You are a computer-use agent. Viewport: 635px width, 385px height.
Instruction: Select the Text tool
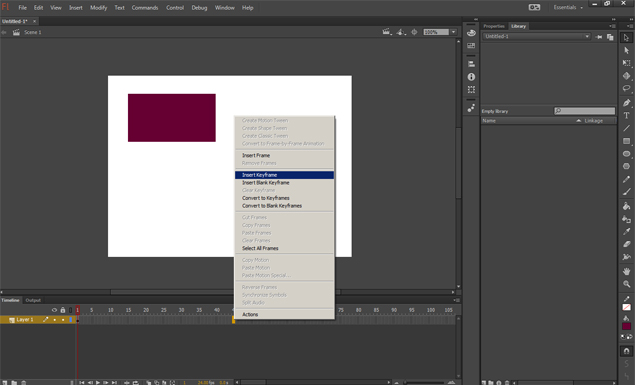(626, 115)
